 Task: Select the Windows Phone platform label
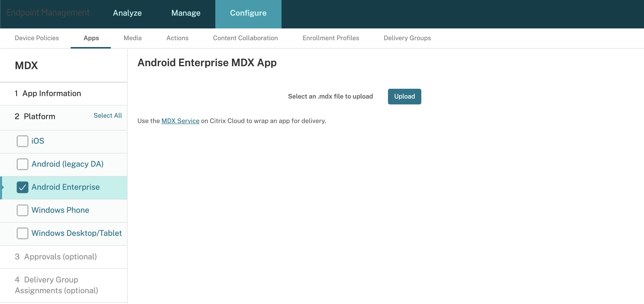(x=60, y=210)
